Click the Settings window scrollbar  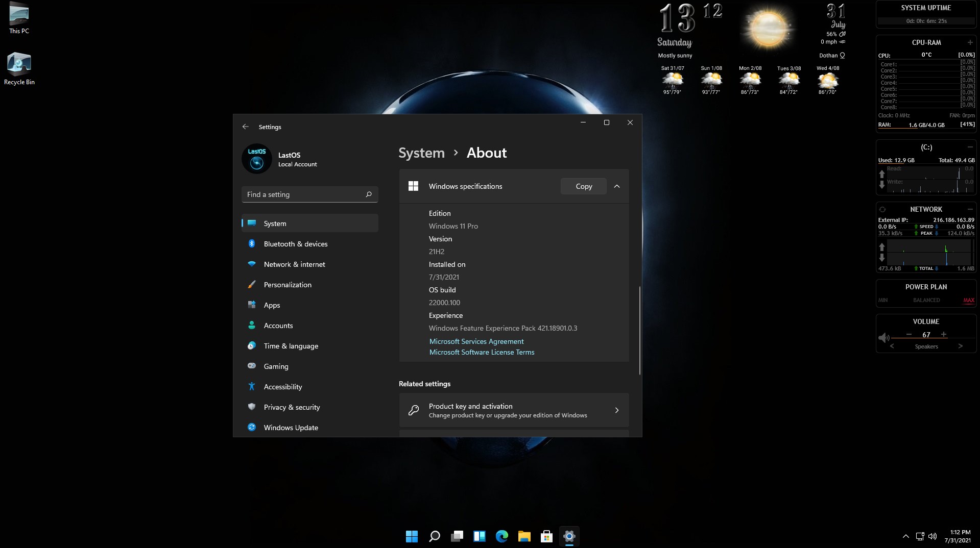(639, 331)
